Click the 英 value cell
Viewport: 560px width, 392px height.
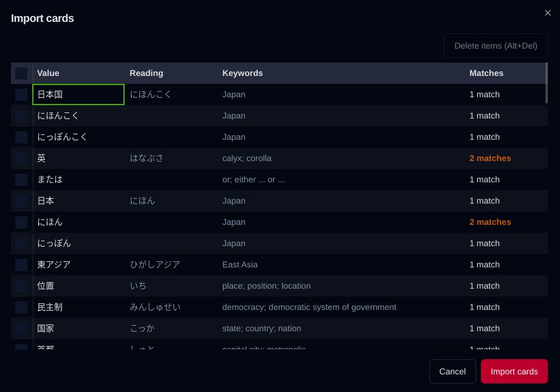[x=78, y=158]
